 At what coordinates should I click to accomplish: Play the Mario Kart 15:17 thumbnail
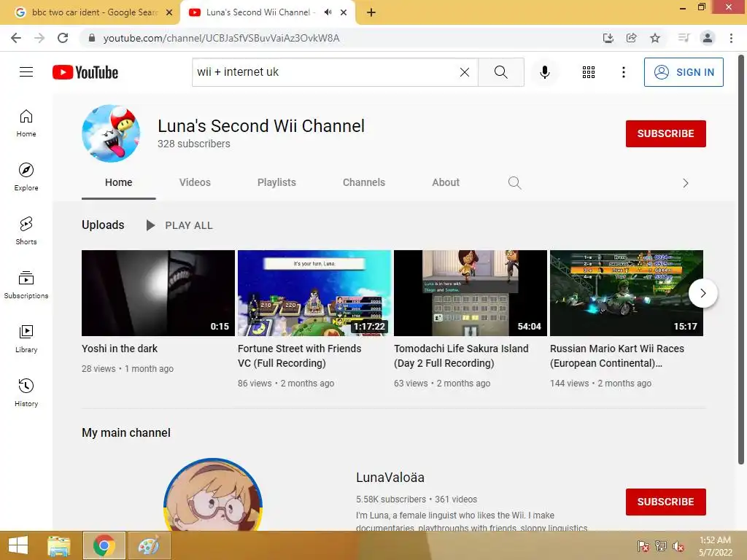[x=627, y=293]
